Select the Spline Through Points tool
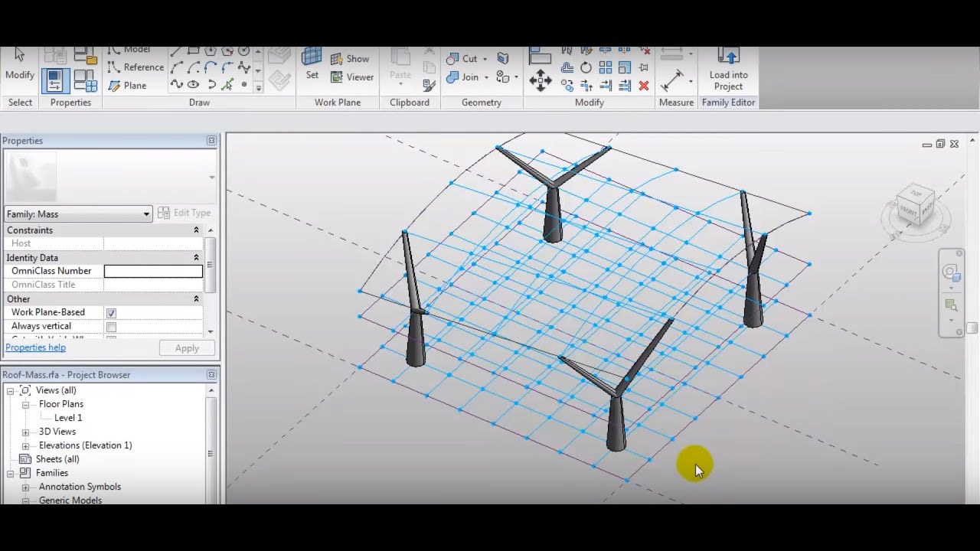Image resolution: width=980 pixels, height=551 pixels. (177, 85)
